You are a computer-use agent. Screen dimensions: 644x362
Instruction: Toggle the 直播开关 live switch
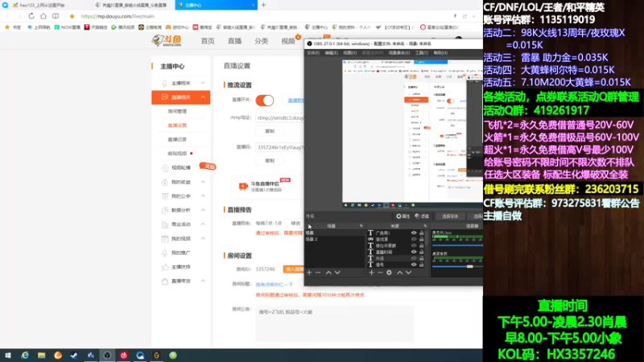pyautogui.click(x=265, y=100)
